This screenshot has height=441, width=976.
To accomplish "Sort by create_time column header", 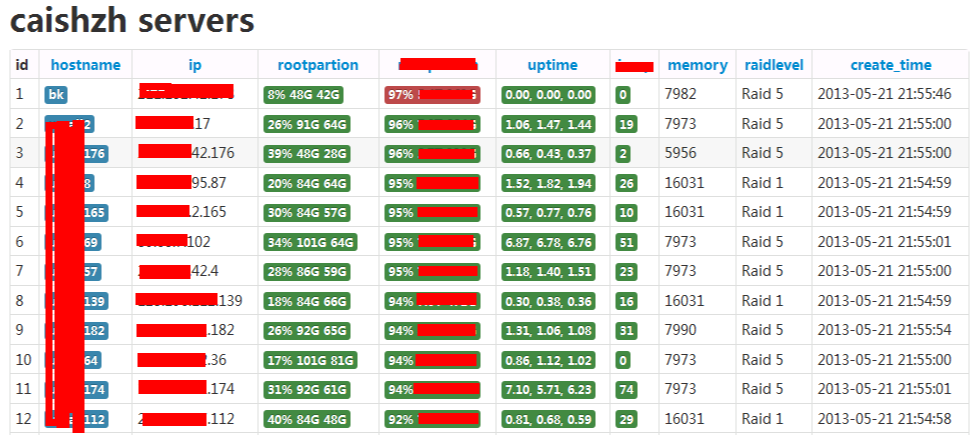I will (x=891, y=65).
